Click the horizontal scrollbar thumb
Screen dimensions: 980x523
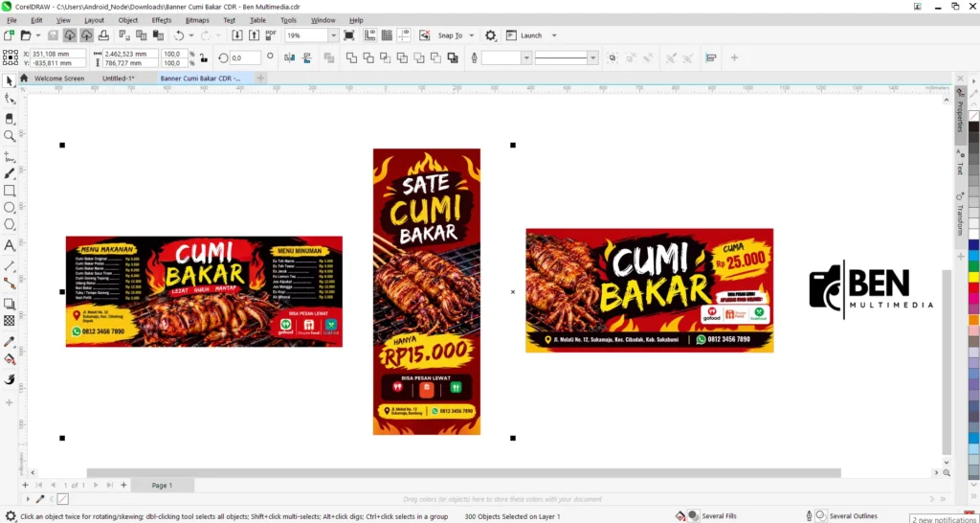[x=464, y=473]
